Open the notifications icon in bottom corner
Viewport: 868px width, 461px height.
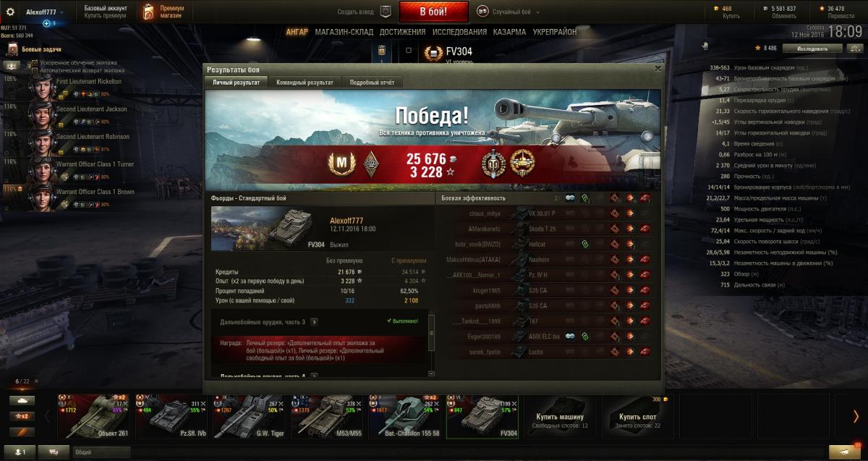843,452
